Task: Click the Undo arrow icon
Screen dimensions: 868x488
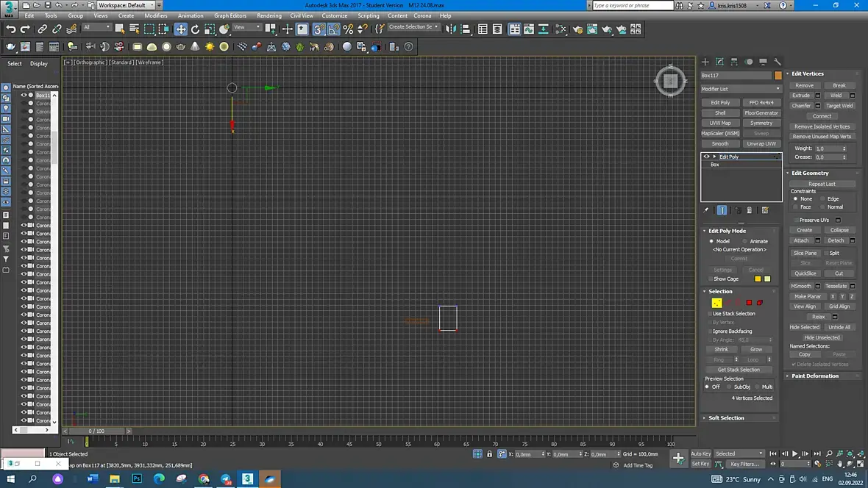Action: 10,29
